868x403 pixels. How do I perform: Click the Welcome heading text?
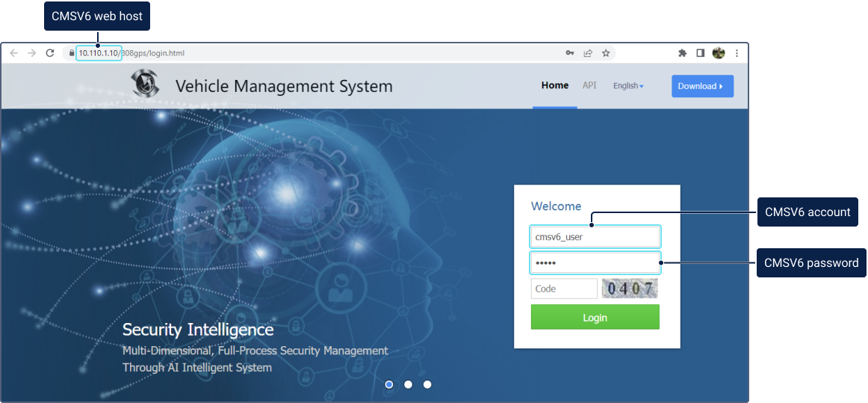click(557, 206)
